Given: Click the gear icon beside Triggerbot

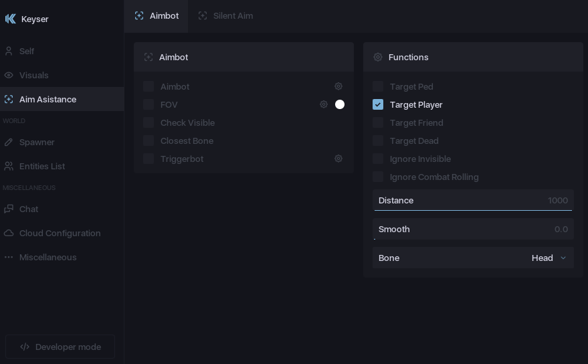Looking at the screenshot, I should 338,159.
